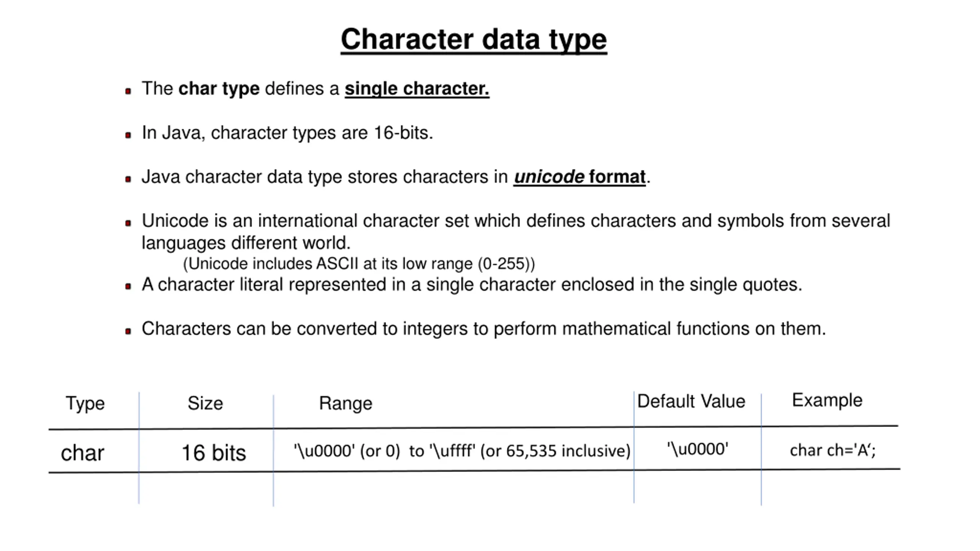The height and width of the screenshot is (551, 980).
Task: Click the bullet beside 'In Java, character types'
Action: point(128,135)
